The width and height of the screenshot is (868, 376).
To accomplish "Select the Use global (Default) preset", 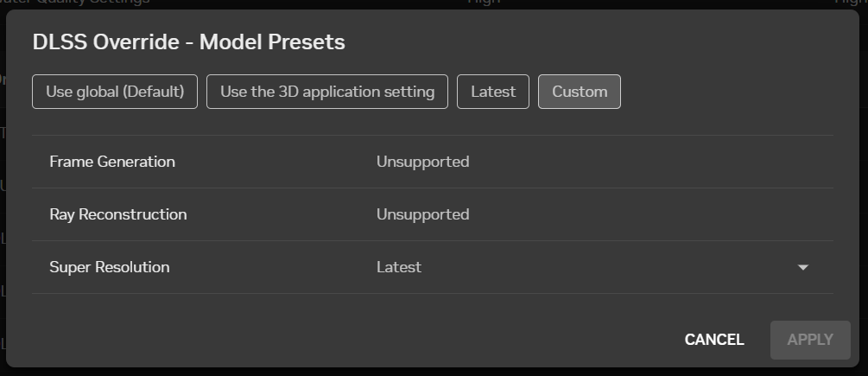I will (115, 92).
